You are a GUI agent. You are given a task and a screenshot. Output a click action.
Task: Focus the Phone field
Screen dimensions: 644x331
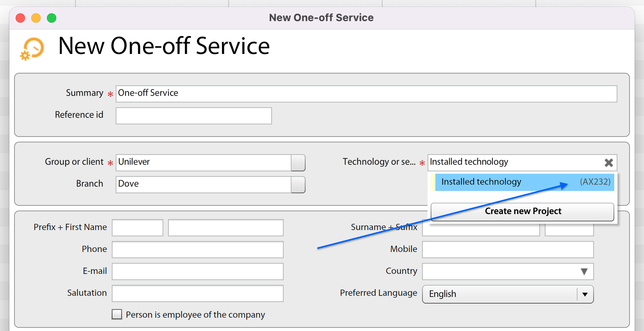(198, 250)
